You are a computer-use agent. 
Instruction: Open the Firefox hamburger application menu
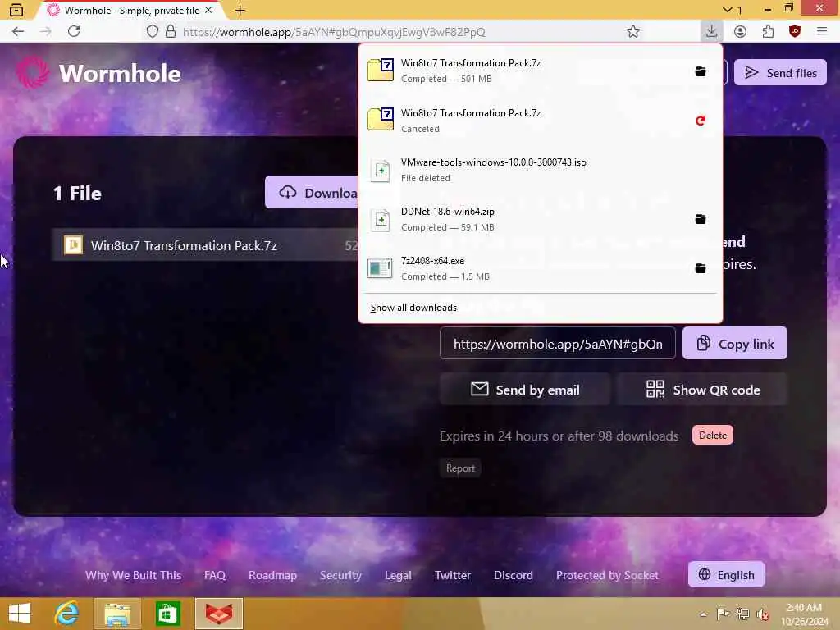pyautogui.click(x=822, y=32)
